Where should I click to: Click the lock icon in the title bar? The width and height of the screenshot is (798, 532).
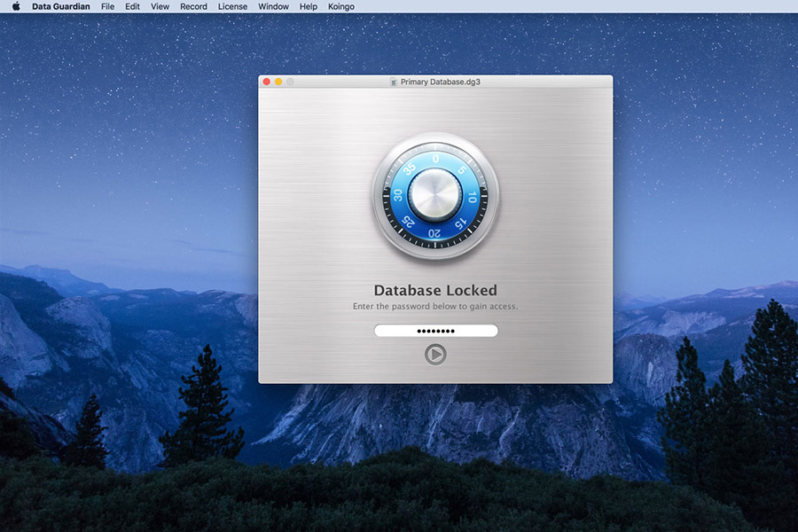[393, 81]
